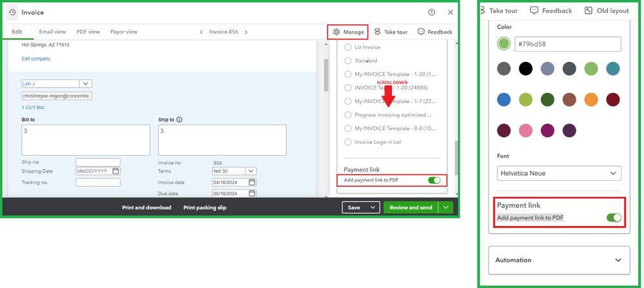Expand the Automation section
This screenshot has width=644, height=288.
(x=558, y=260)
